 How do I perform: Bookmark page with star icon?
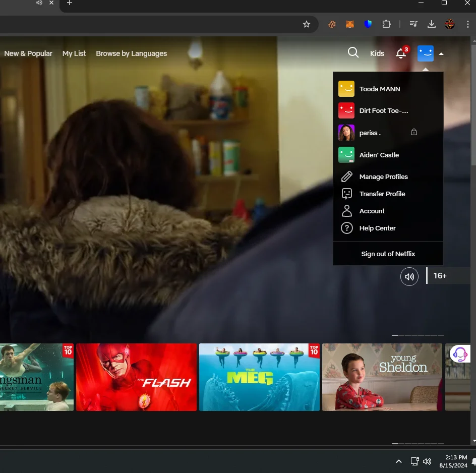[x=306, y=24]
